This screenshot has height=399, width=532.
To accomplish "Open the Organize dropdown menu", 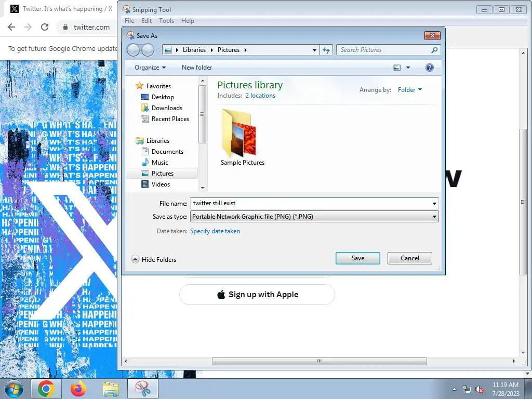I will tap(150, 68).
